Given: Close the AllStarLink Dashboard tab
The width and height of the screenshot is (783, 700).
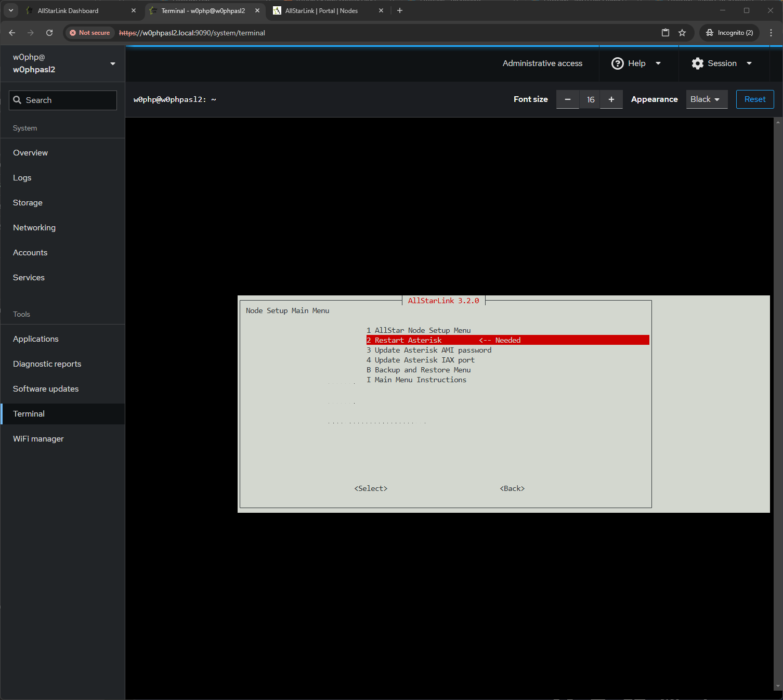Looking at the screenshot, I should 134,10.
